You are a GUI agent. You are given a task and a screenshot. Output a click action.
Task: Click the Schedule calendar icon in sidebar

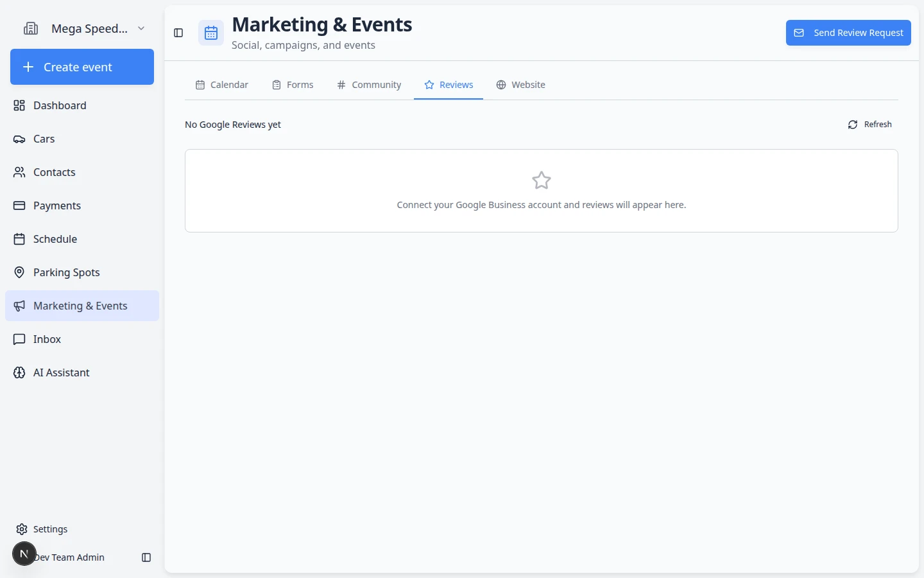(19, 239)
